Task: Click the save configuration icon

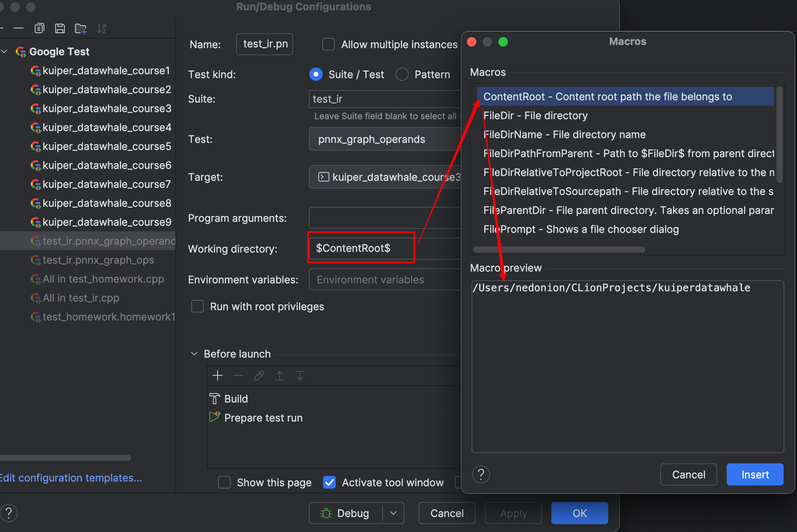Action: [60, 28]
